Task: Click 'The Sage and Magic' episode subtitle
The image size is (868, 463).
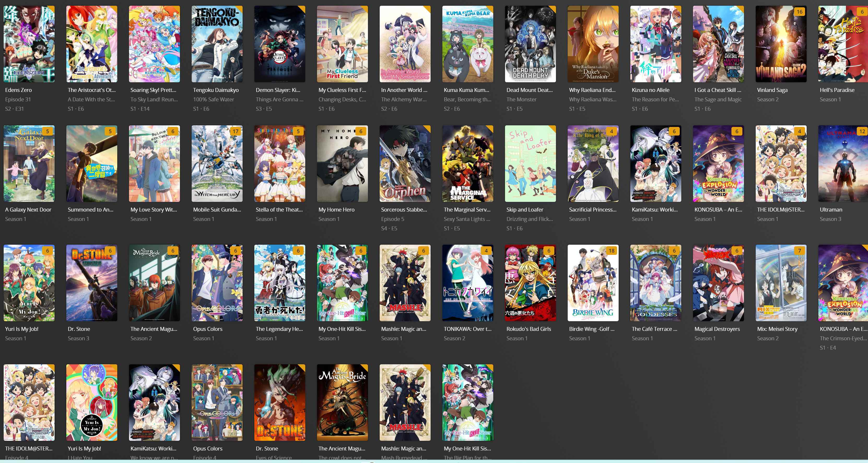Action: 718,99
